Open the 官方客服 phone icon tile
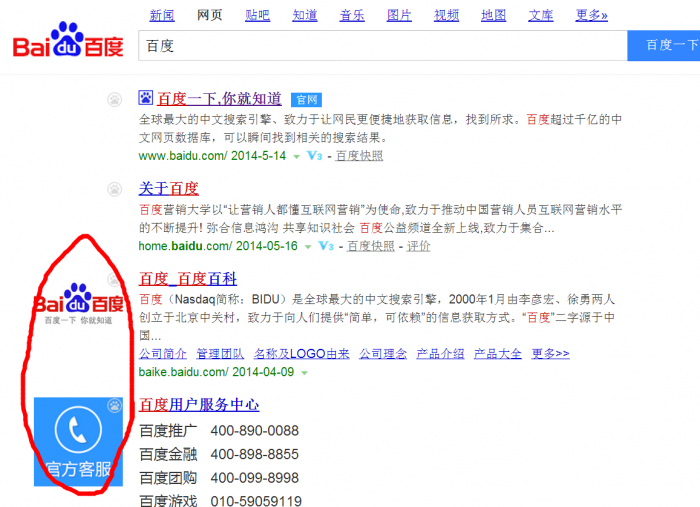Screen dimensions: 700x507 coord(78,441)
